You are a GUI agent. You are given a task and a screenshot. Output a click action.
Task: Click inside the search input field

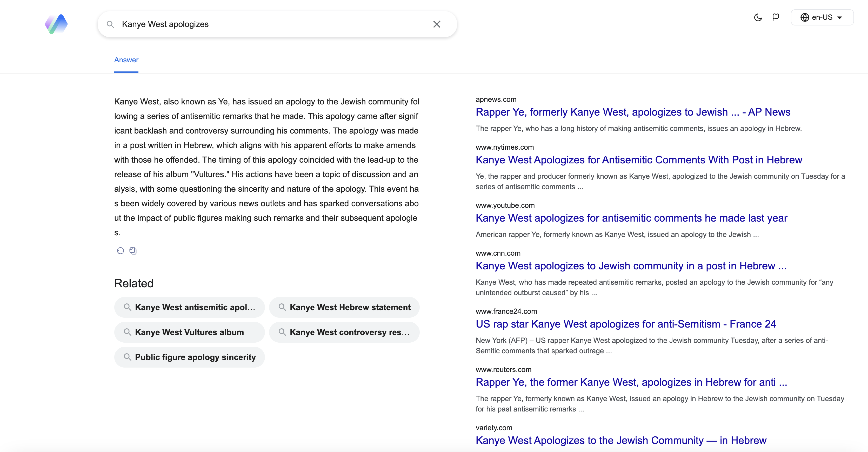pyautogui.click(x=270, y=24)
